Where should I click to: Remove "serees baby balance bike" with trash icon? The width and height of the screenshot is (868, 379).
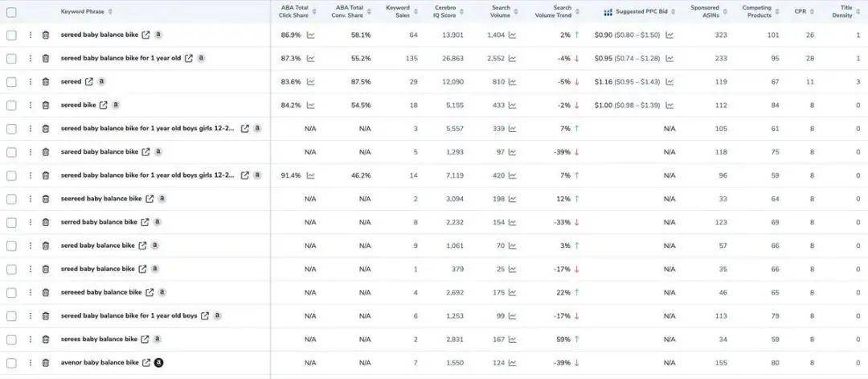[46, 340]
